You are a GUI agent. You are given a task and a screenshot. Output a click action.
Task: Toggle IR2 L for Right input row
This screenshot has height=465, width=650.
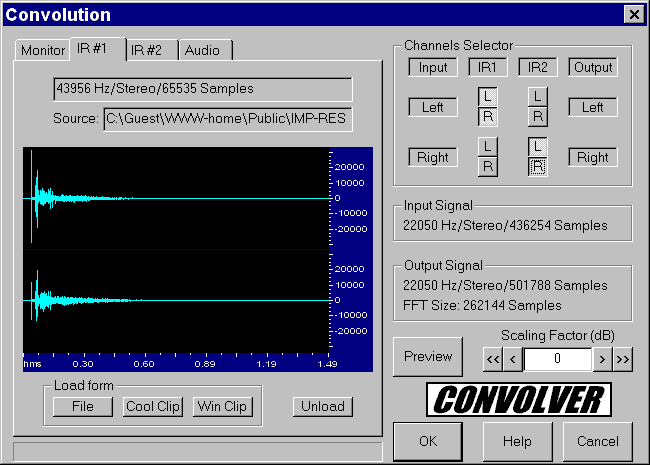point(538,147)
